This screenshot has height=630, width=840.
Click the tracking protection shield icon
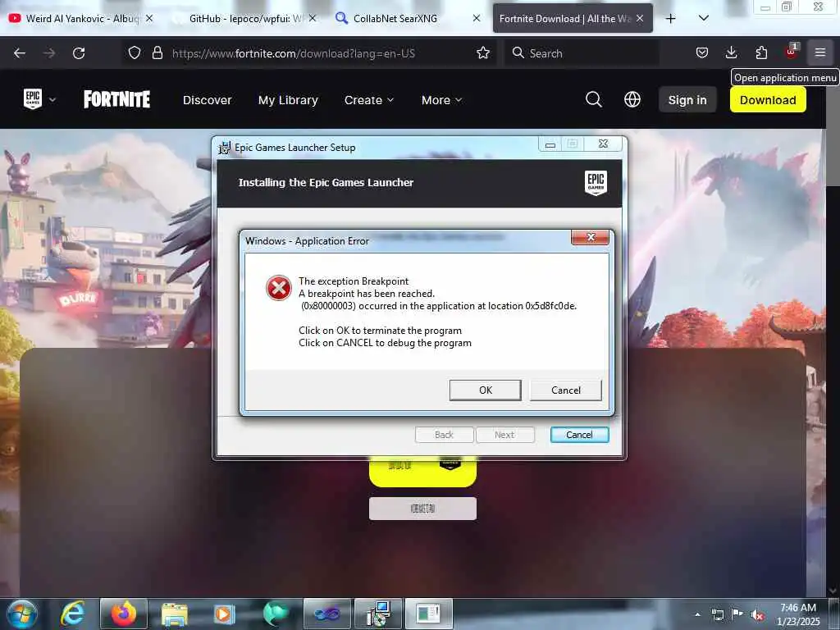(135, 52)
